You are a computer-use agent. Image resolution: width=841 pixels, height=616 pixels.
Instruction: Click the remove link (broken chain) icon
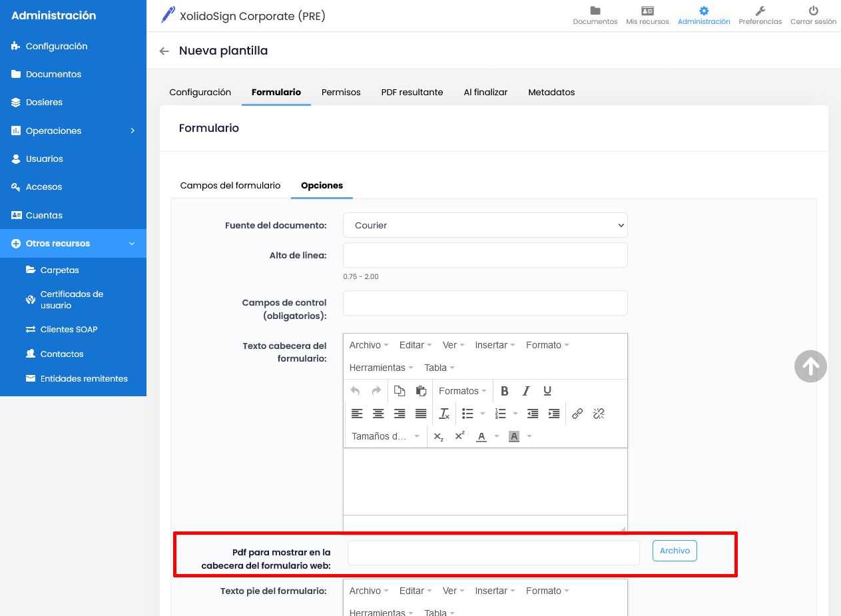pyautogui.click(x=599, y=414)
